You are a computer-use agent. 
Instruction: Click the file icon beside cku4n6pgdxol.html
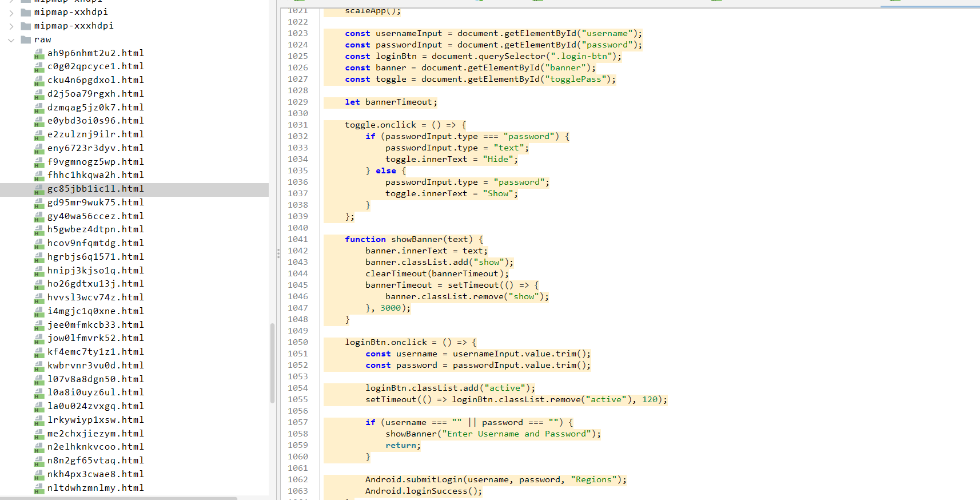click(x=39, y=81)
